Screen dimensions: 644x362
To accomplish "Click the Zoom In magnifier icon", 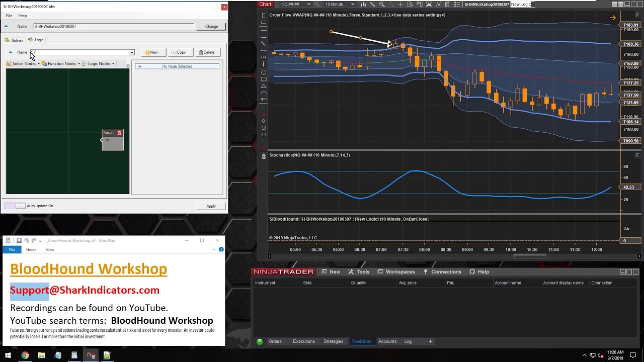I will (x=382, y=5).
